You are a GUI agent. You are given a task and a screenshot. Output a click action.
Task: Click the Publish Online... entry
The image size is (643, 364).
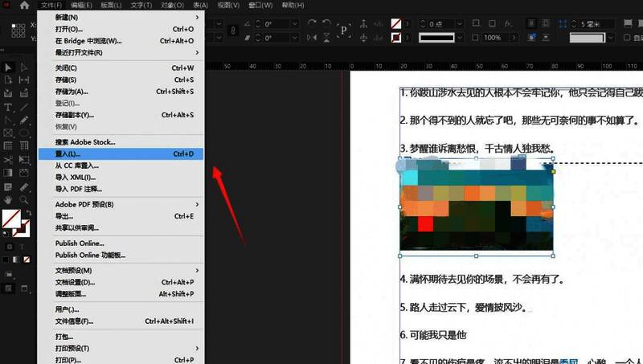[121, 243]
